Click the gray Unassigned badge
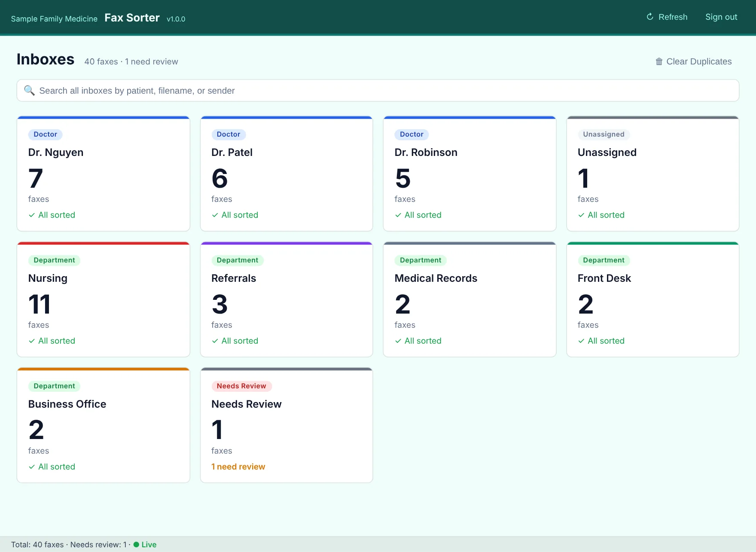This screenshot has height=552, width=756. 604,134
